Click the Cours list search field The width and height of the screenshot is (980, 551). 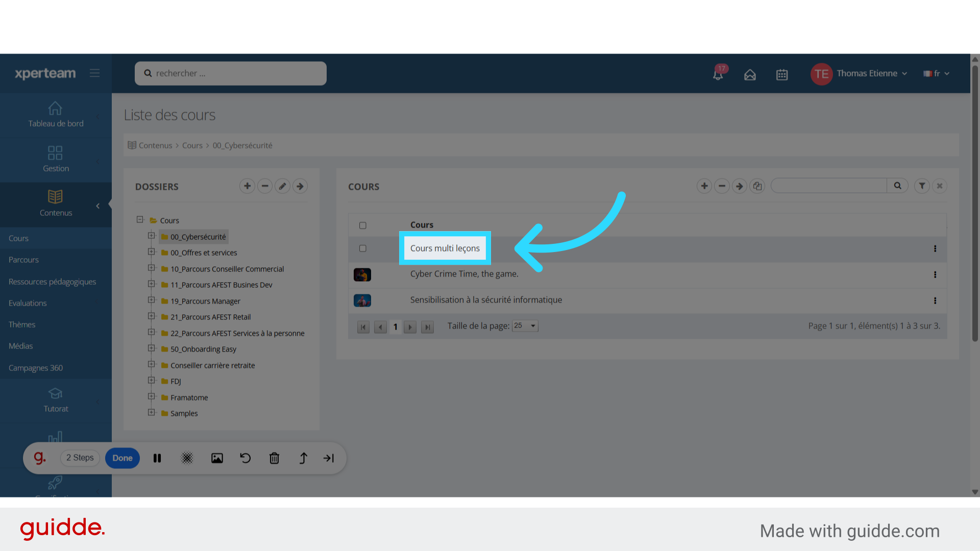828,186
